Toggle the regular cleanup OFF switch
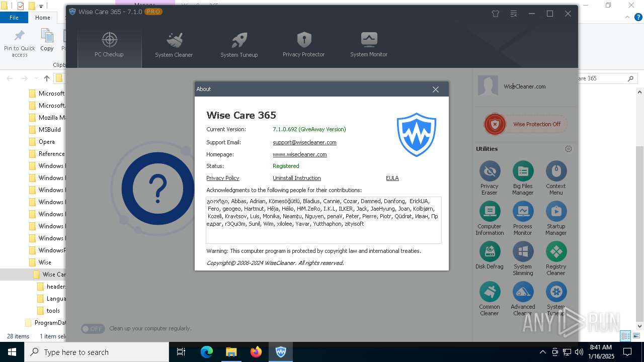This screenshot has height=362, width=644. point(93,329)
